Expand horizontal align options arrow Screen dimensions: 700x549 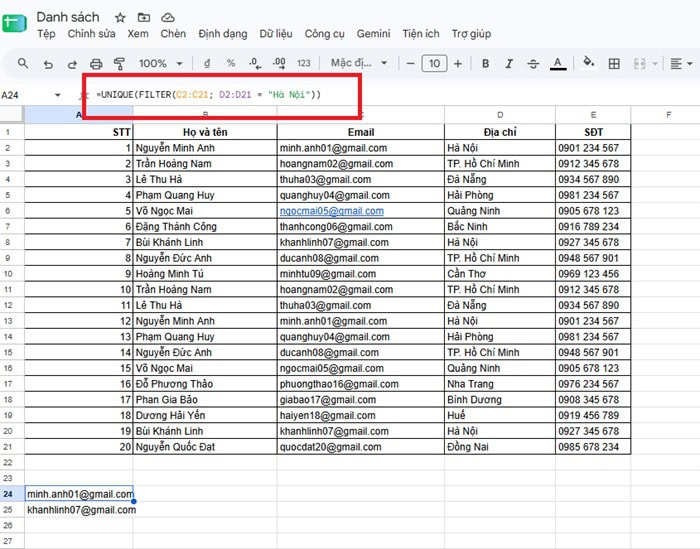point(690,64)
